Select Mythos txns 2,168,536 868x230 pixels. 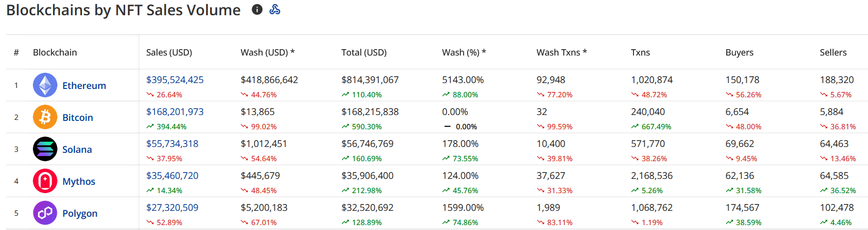click(x=652, y=175)
